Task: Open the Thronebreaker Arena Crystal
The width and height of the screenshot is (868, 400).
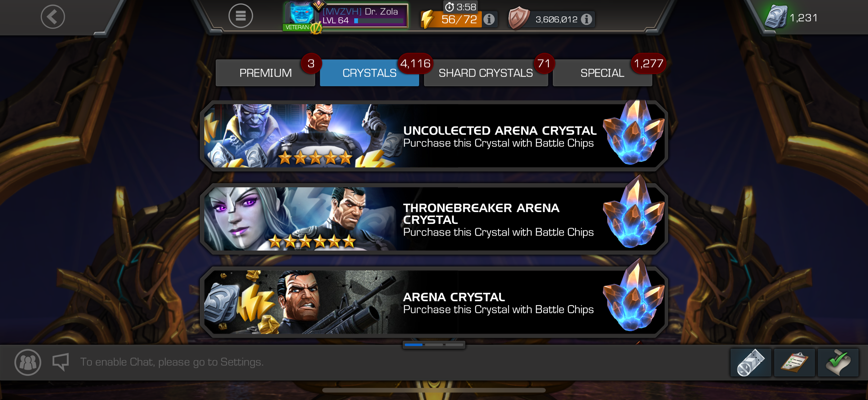Action: point(434,219)
